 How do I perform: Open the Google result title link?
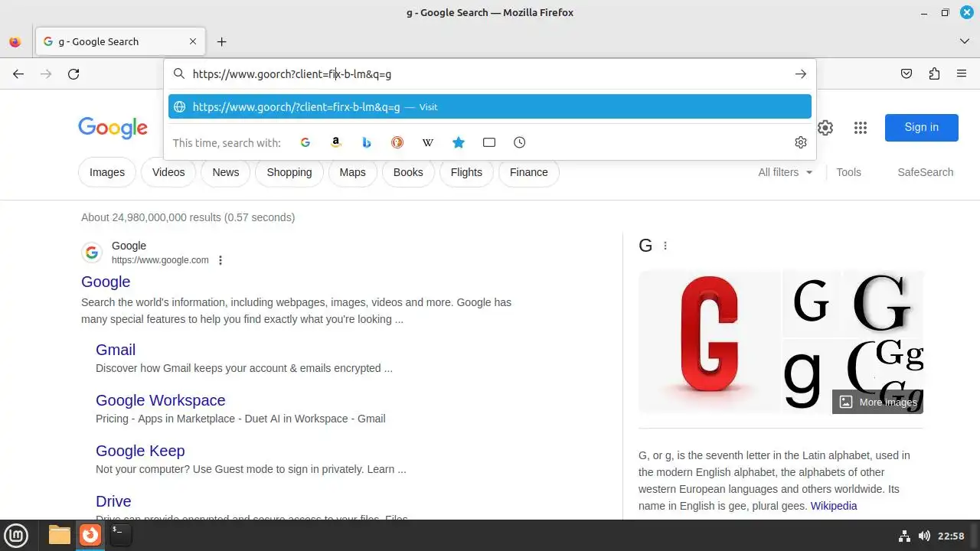click(x=106, y=282)
